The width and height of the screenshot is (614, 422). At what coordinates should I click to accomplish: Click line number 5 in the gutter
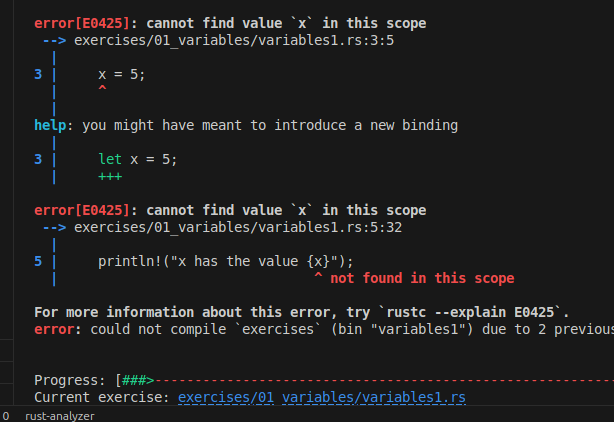pos(38,261)
